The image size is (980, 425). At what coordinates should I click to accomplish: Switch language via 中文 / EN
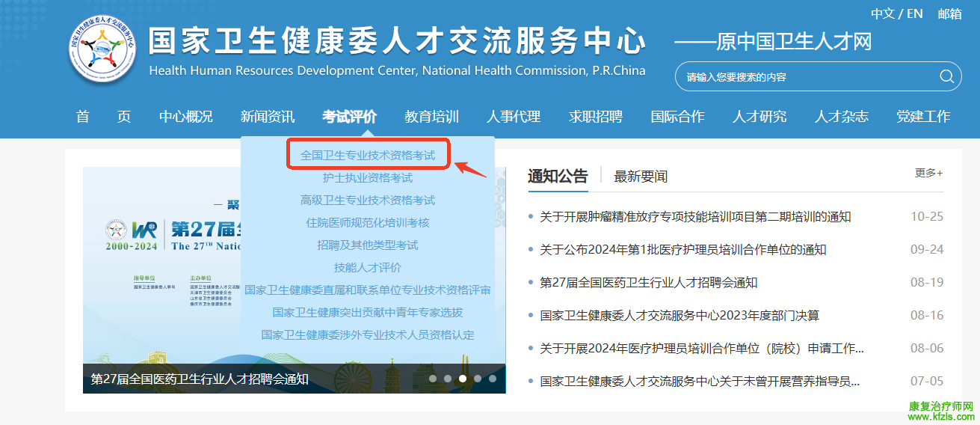pos(896,14)
